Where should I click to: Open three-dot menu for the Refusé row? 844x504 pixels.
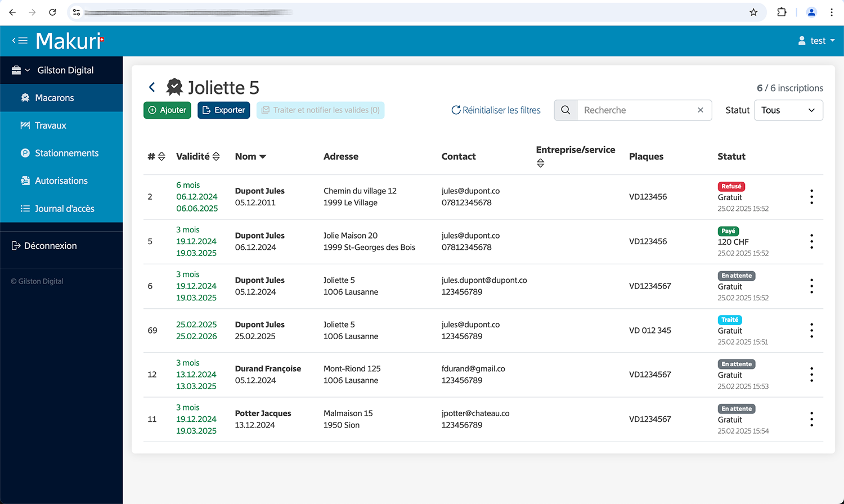(x=811, y=197)
